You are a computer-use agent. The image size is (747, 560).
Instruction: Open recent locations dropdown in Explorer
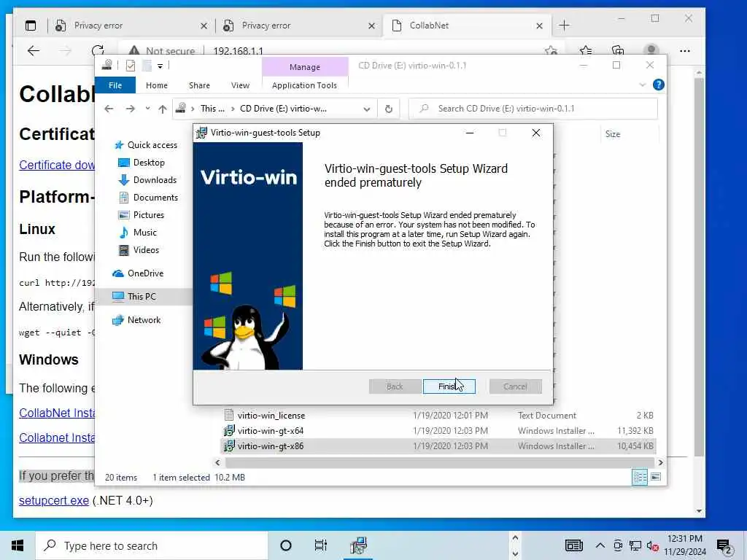pyautogui.click(x=147, y=109)
